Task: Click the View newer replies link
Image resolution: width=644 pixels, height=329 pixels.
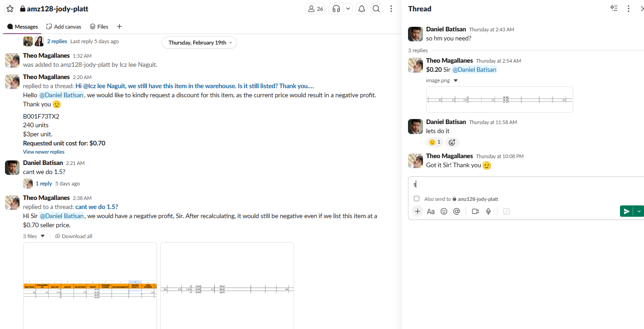Action: click(44, 152)
